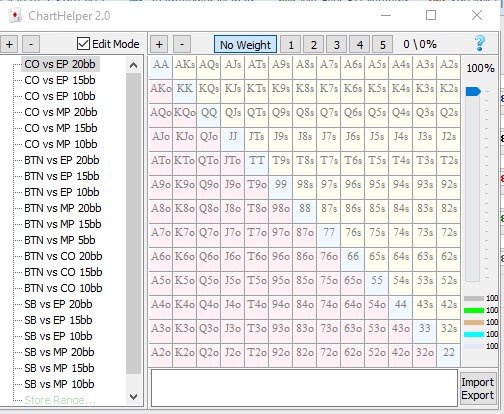Select weight button 4

(x=360, y=44)
